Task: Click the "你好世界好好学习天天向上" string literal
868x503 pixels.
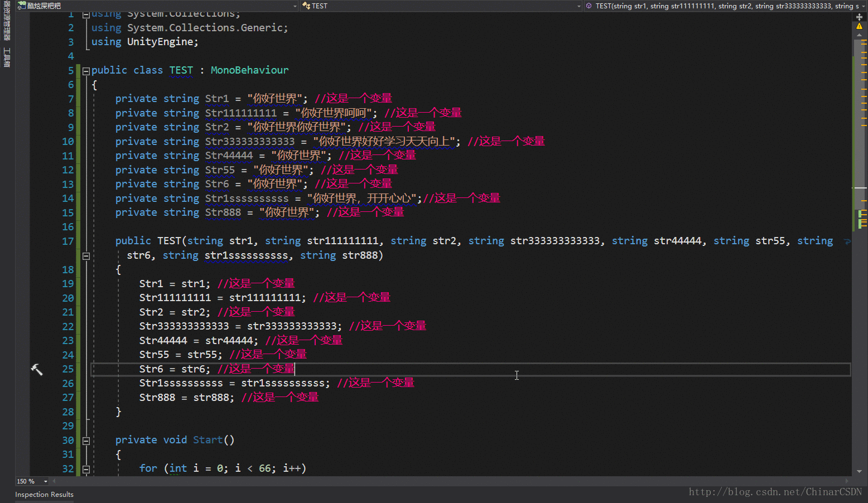Action: pos(385,142)
